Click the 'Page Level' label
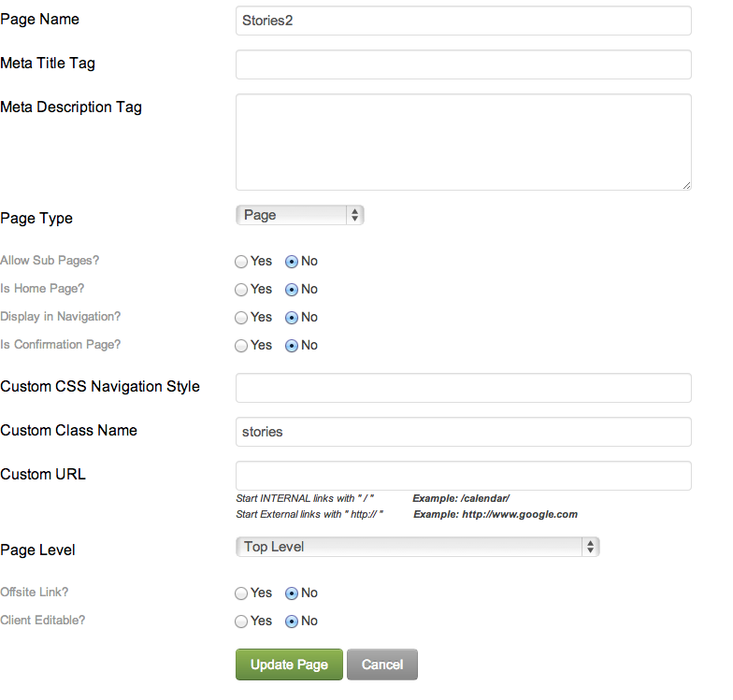The width and height of the screenshot is (733, 700). (x=37, y=550)
